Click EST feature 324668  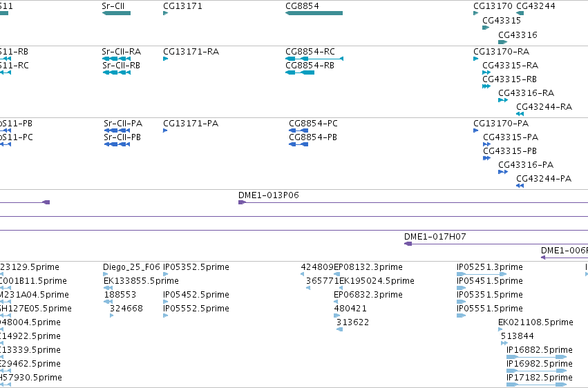point(126,309)
